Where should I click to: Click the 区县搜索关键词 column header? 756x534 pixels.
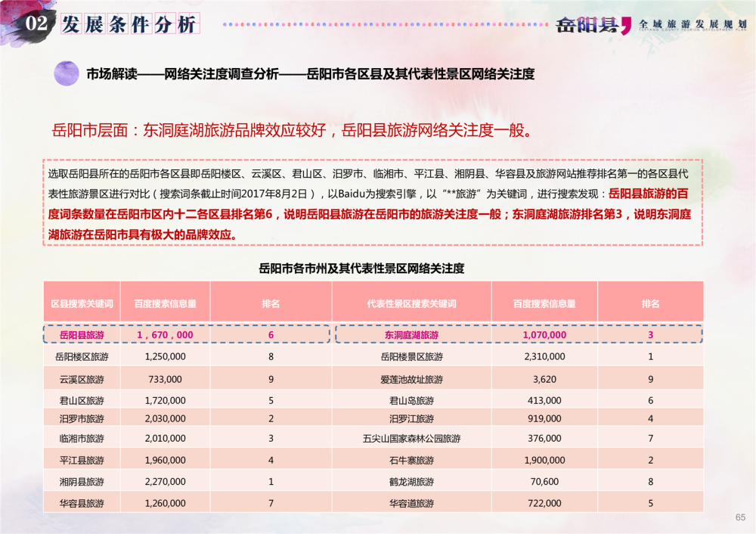pyautogui.click(x=82, y=303)
